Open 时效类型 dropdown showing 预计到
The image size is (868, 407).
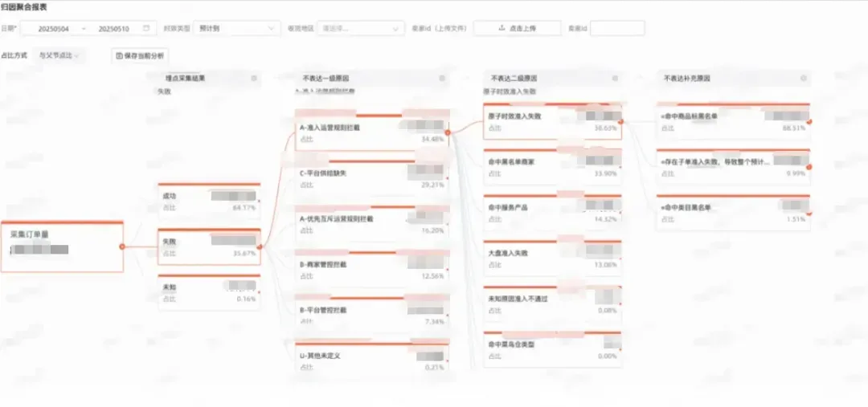tap(237, 28)
